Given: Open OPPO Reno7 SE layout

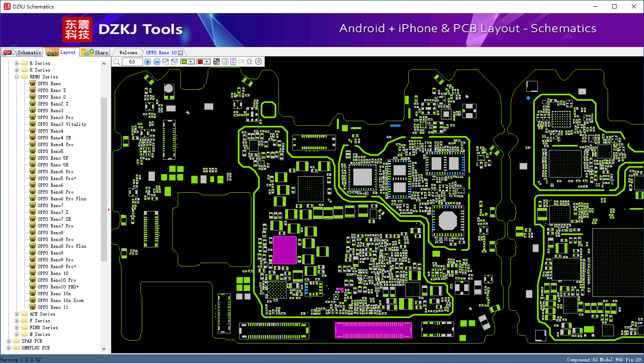Looking at the screenshot, I should pos(54,219).
